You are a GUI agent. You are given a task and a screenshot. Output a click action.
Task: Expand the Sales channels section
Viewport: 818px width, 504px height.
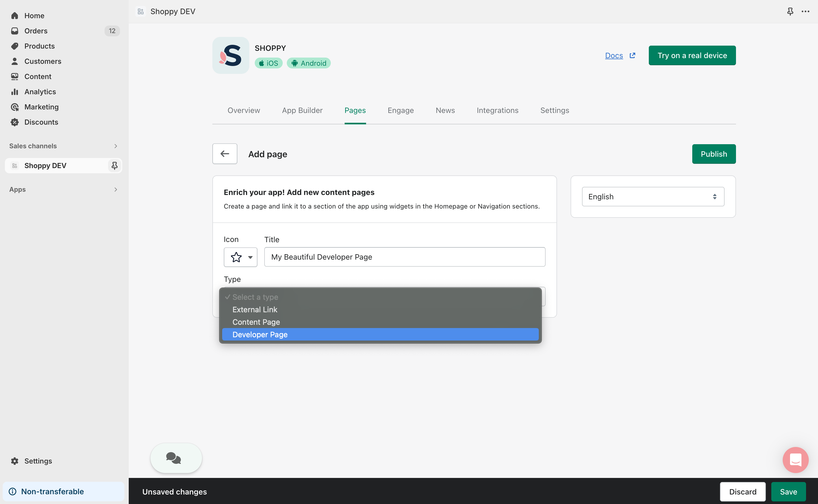[x=115, y=146]
